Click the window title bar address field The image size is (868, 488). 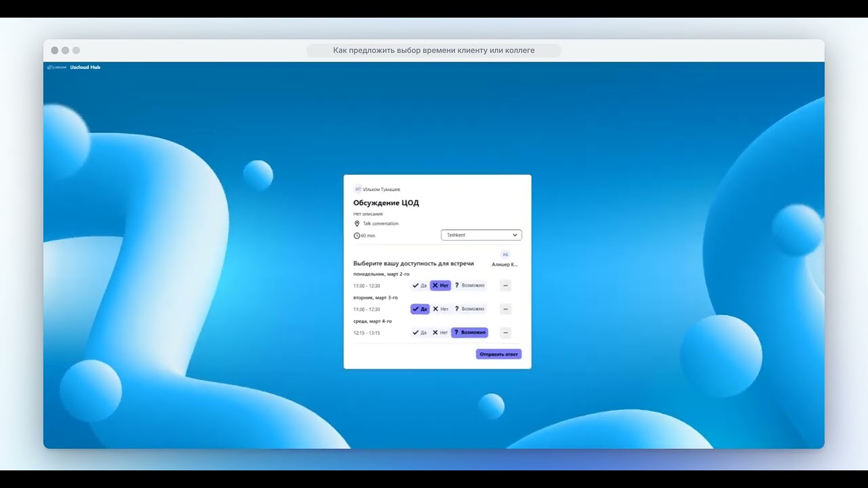point(434,50)
